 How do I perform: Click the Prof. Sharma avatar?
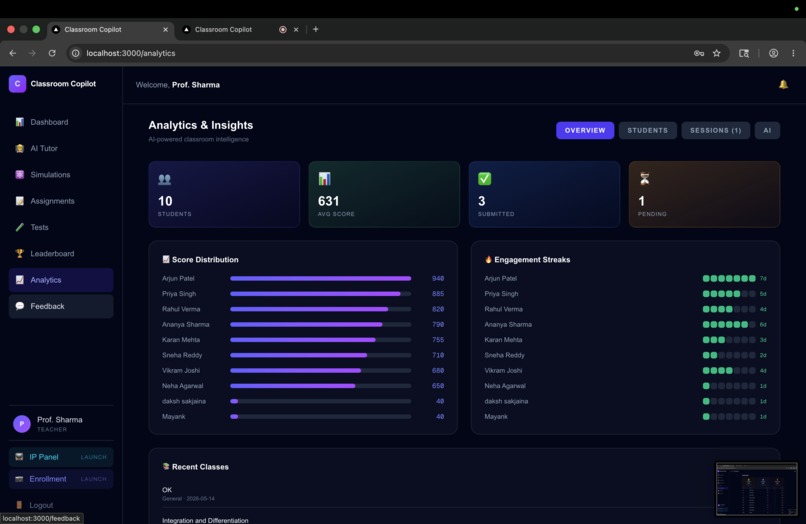[x=22, y=424]
